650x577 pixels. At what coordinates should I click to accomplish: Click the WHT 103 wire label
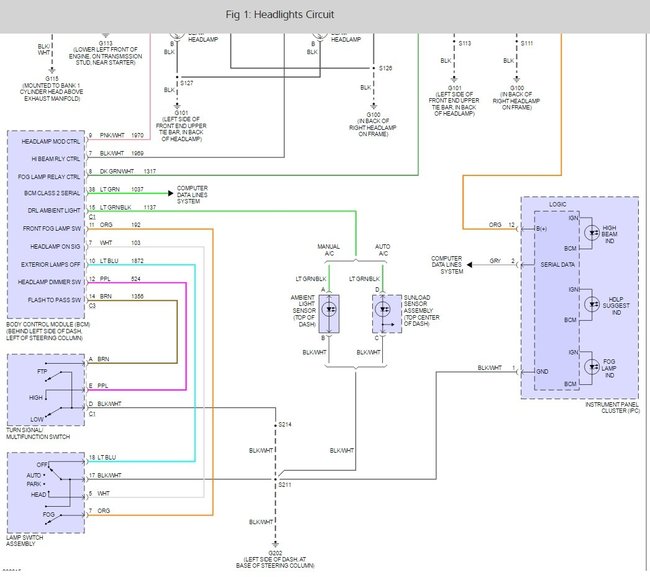pyautogui.click(x=120, y=243)
